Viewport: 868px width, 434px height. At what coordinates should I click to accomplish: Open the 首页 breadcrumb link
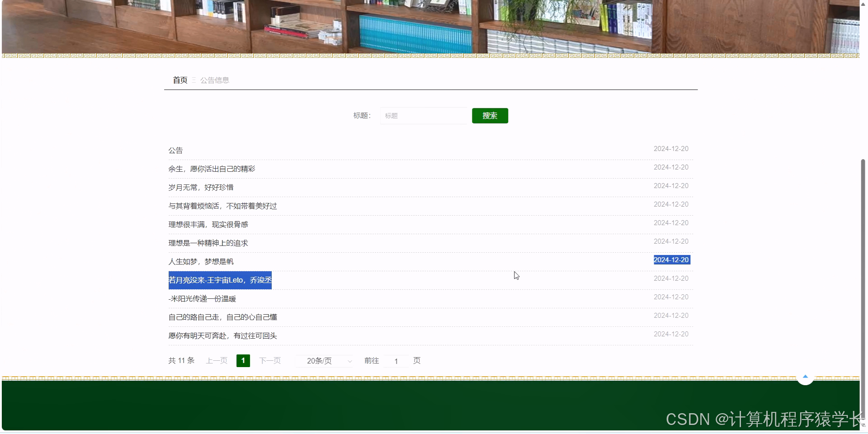tap(179, 80)
